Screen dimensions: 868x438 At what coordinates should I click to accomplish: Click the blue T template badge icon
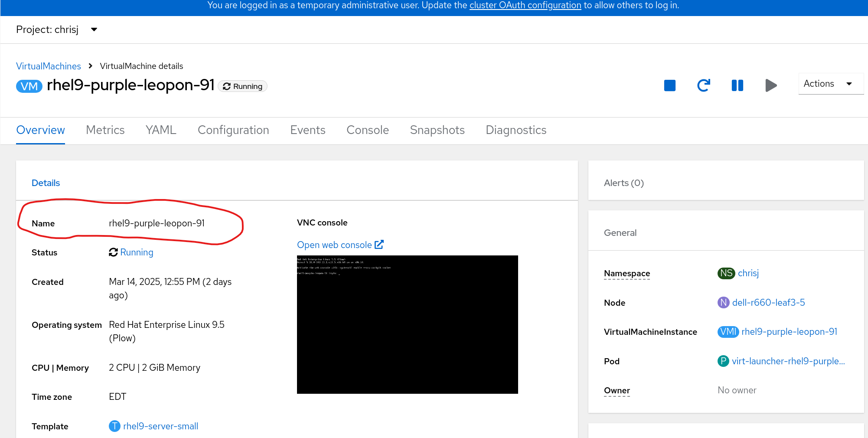(114, 426)
